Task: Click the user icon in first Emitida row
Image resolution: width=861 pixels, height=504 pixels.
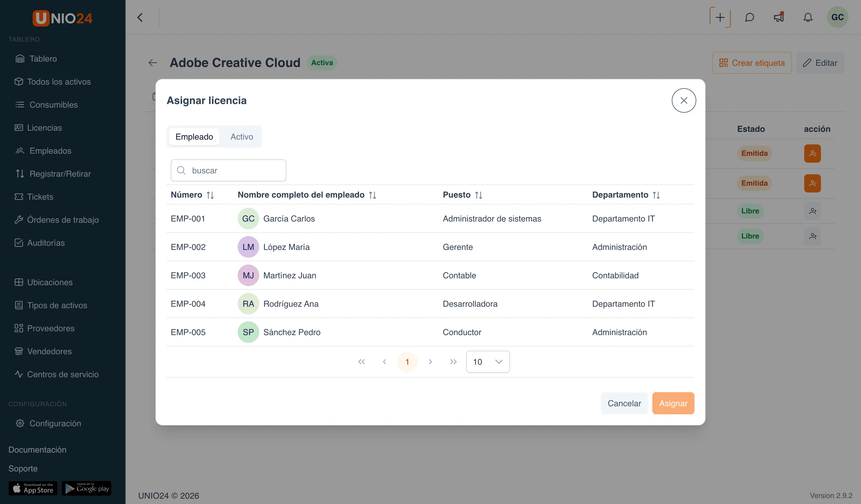Action: pos(813,153)
